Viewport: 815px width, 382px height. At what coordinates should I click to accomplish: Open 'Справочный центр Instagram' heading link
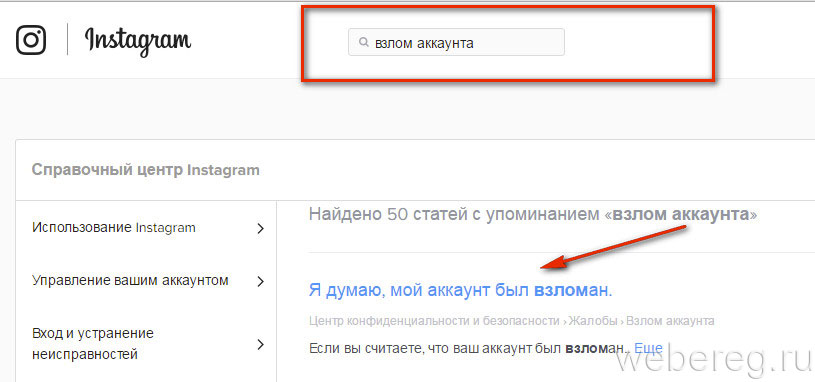pyautogui.click(x=146, y=170)
